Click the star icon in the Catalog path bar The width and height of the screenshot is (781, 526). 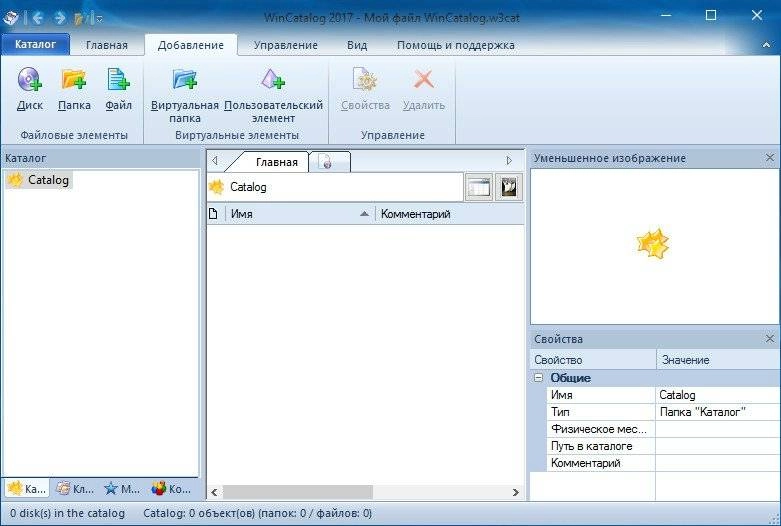tap(216, 187)
